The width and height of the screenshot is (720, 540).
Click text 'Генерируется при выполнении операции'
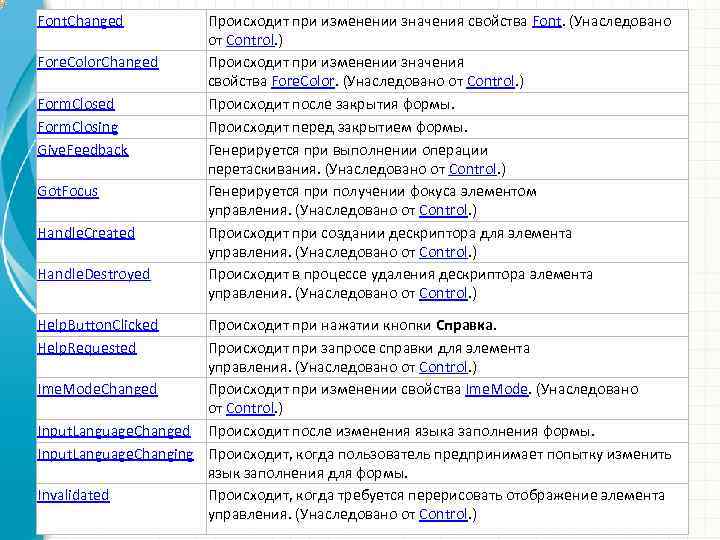(x=348, y=151)
